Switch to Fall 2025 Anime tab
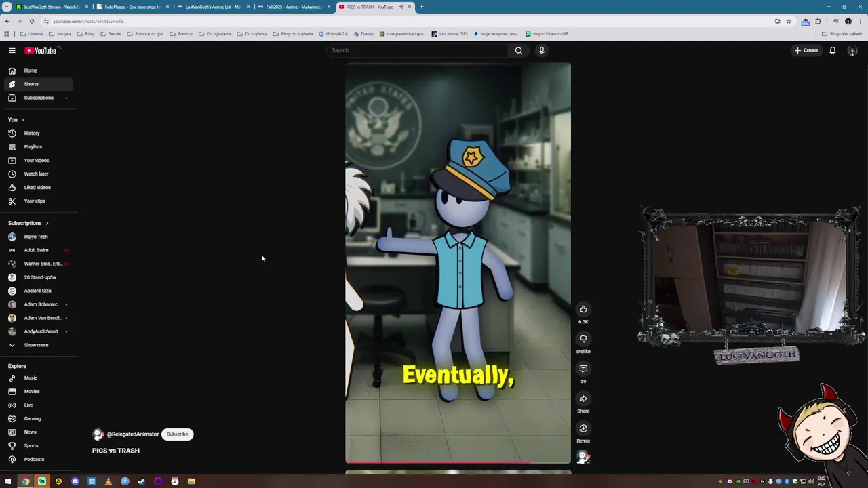The width and height of the screenshot is (868, 488). [x=293, y=7]
